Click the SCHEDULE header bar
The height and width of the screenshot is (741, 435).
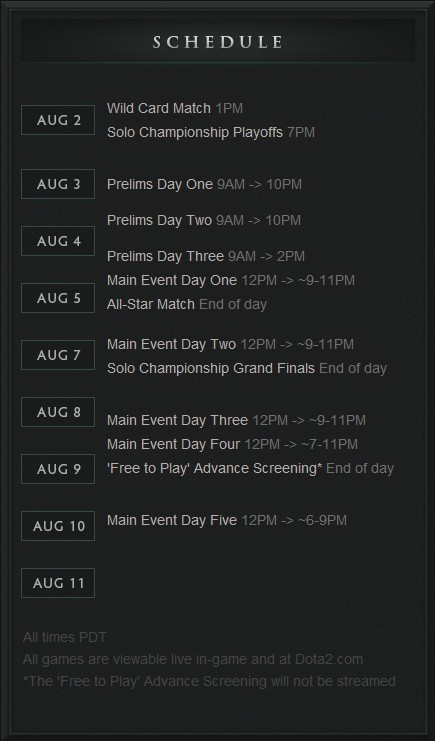[218, 42]
